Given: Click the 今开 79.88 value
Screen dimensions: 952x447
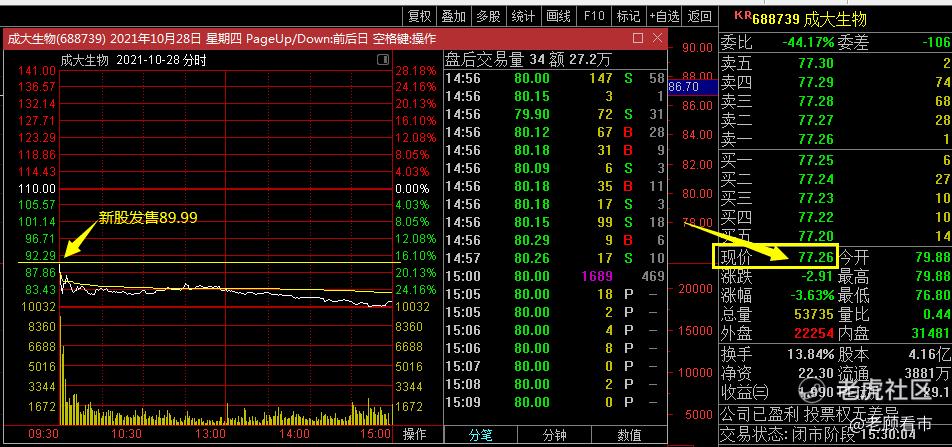Looking at the screenshot, I should 933,258.
